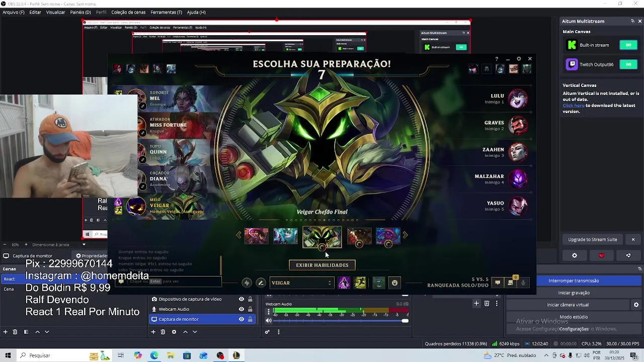Open rune page icon left of pencil
Screen dimensions: 644x362
coord(247,283)
